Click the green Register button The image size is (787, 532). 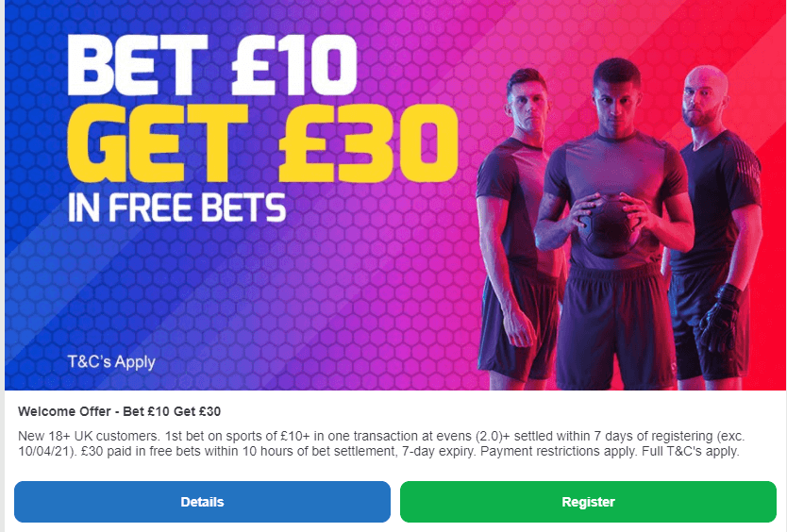588,502
